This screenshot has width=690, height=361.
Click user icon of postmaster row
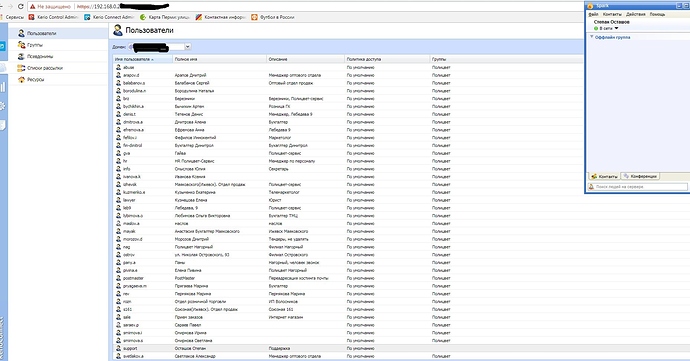118,278
